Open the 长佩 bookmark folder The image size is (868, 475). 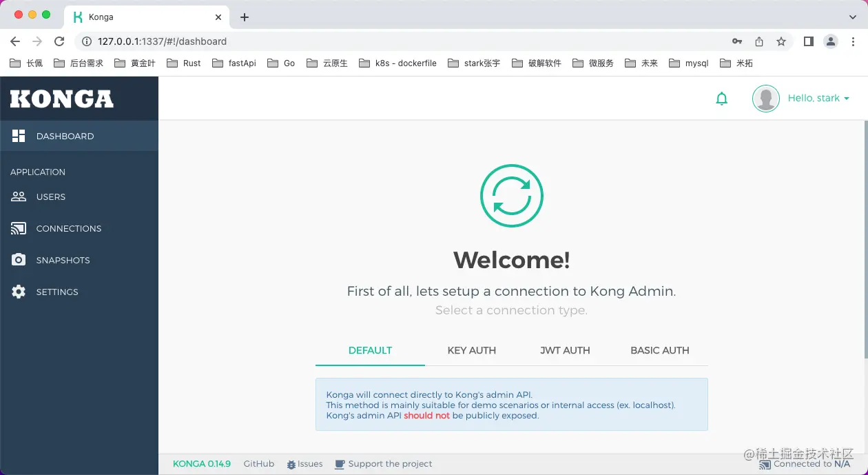(26, 63)
